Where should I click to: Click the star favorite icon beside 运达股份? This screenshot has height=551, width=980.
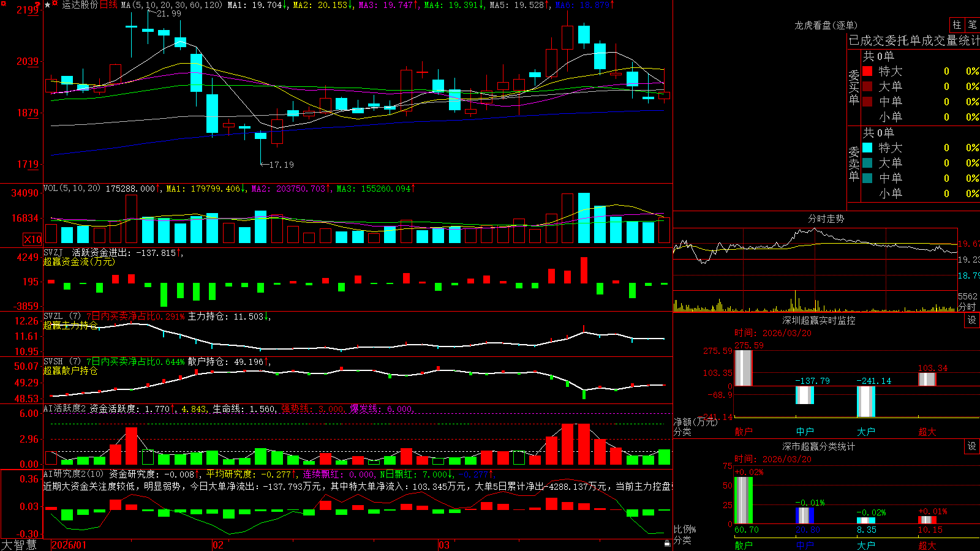tap(48, 4)
